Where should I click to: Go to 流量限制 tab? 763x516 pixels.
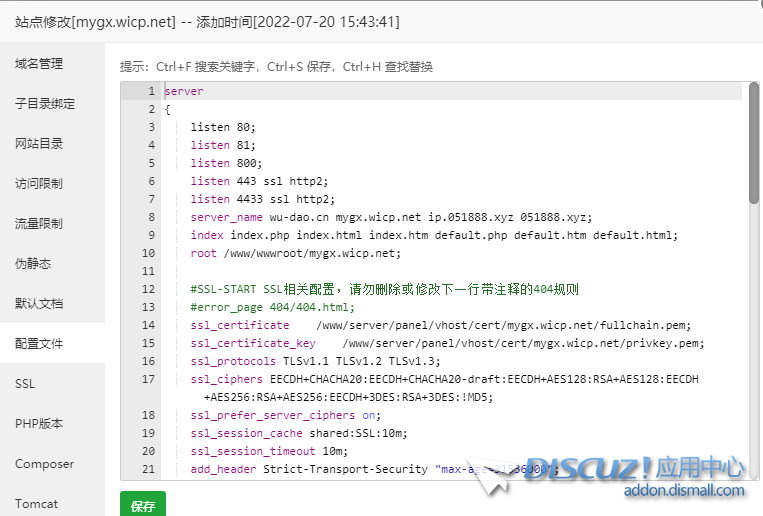tap(39, 223)
